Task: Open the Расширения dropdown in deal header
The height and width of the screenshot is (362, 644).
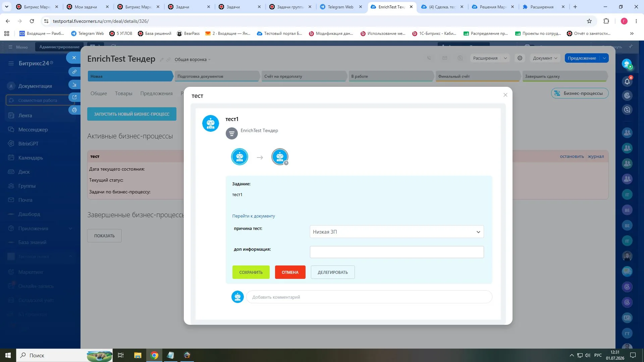Action: pos(490,58)
